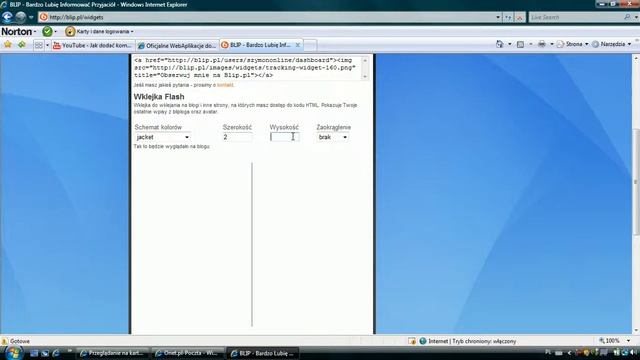The image size is (640, 360).
Task: Click 'Tak to będzie wyglądało na blogu' text
Action: tap(172, 146)
